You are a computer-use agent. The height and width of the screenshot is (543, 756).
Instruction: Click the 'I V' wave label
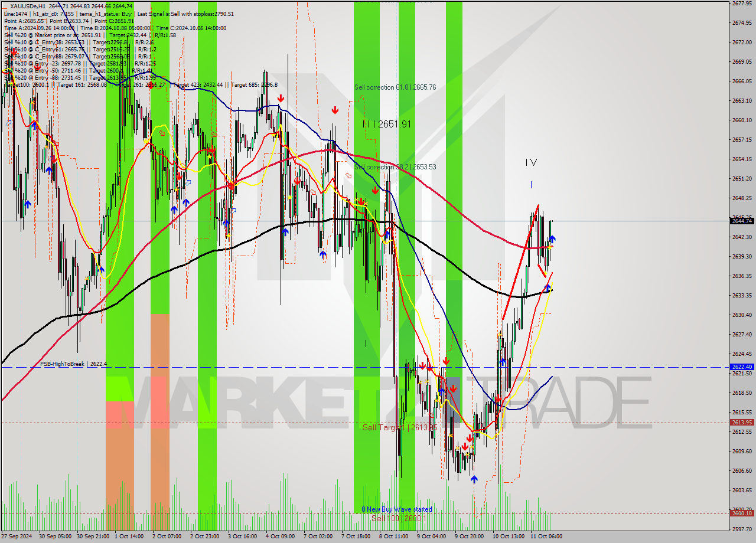click(x=531, y=162)
